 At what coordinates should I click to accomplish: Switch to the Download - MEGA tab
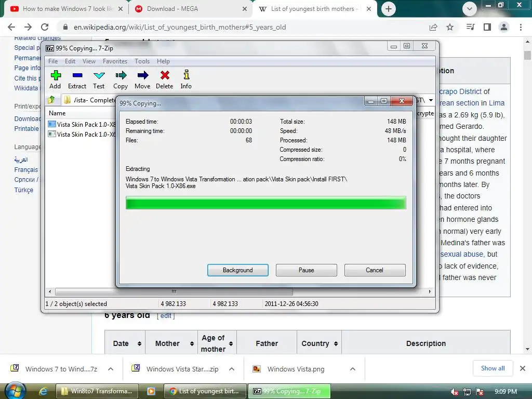click(x=191, y=9)
